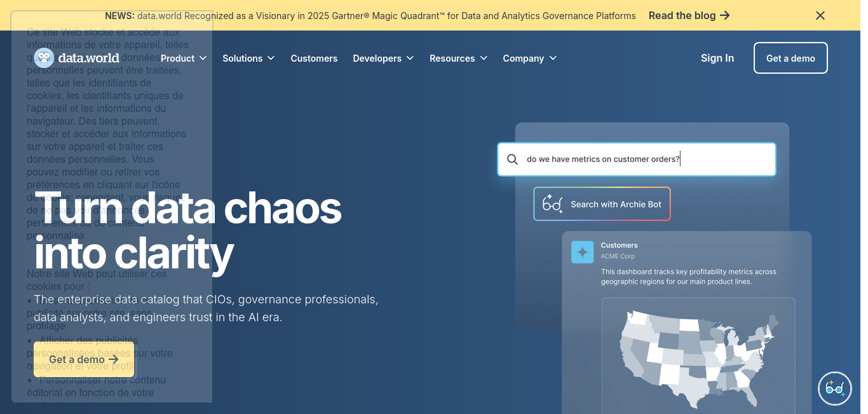Go to Sign In
Screen dimensions: 868x414
(717, 58)
